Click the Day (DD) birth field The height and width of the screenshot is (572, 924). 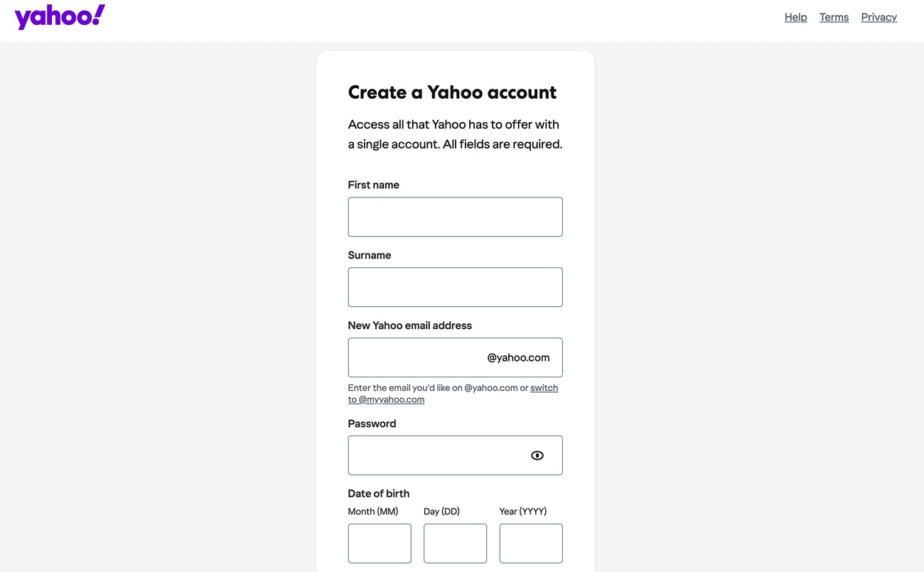[x=455, y=543]
